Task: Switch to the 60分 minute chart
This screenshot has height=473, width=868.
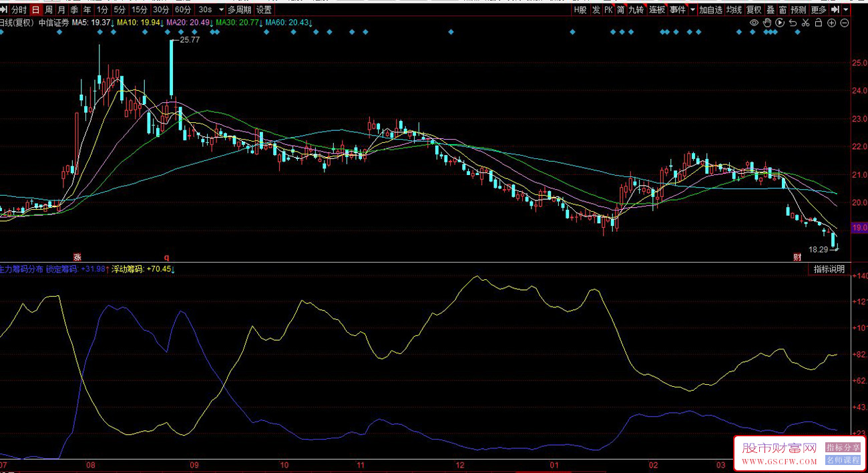Action: [183, 10]
